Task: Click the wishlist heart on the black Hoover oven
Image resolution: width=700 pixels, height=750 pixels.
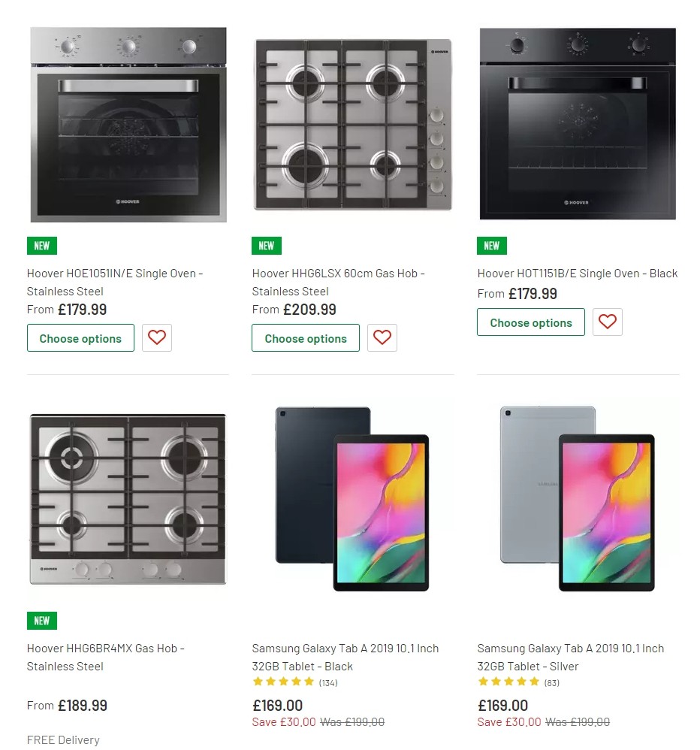Action: [x=608, y=322]
